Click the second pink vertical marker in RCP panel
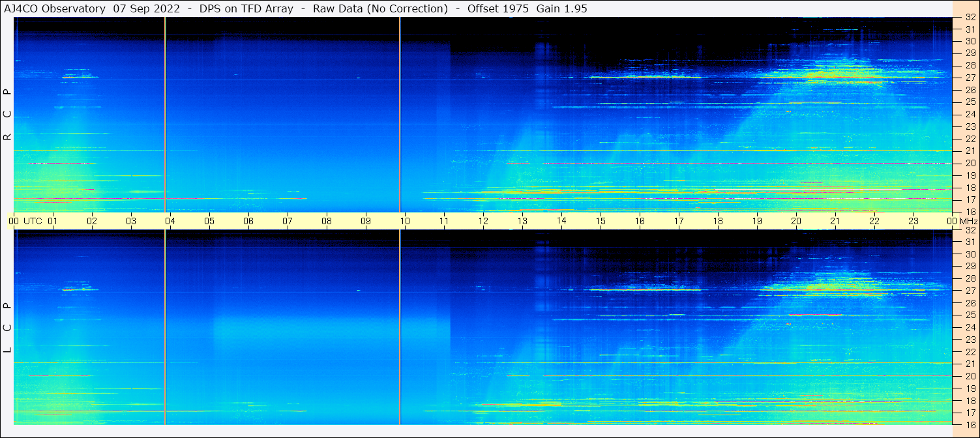The image size is (980, 438). (400, 115)
